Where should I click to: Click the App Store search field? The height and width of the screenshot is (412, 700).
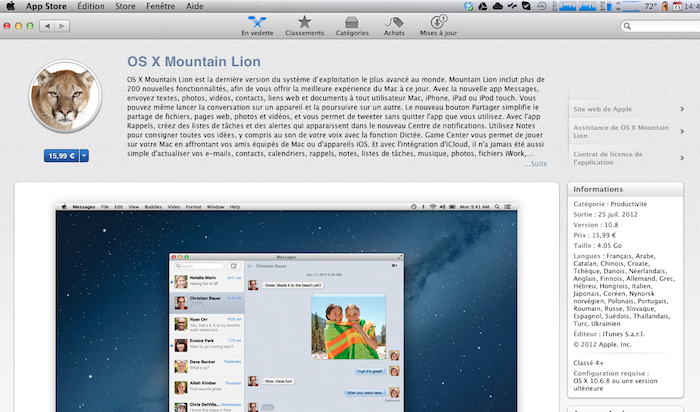tap(660, 26)
